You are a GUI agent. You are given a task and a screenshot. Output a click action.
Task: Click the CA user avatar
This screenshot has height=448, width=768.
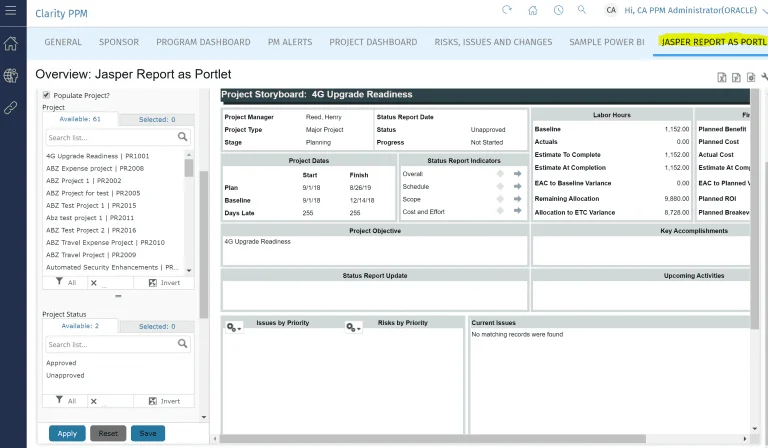point(611,10)
